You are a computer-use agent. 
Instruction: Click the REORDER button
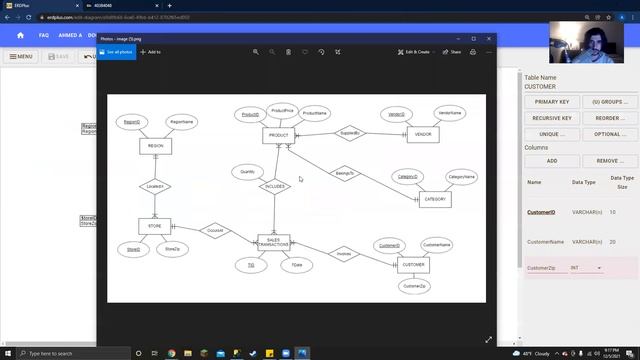610,118
